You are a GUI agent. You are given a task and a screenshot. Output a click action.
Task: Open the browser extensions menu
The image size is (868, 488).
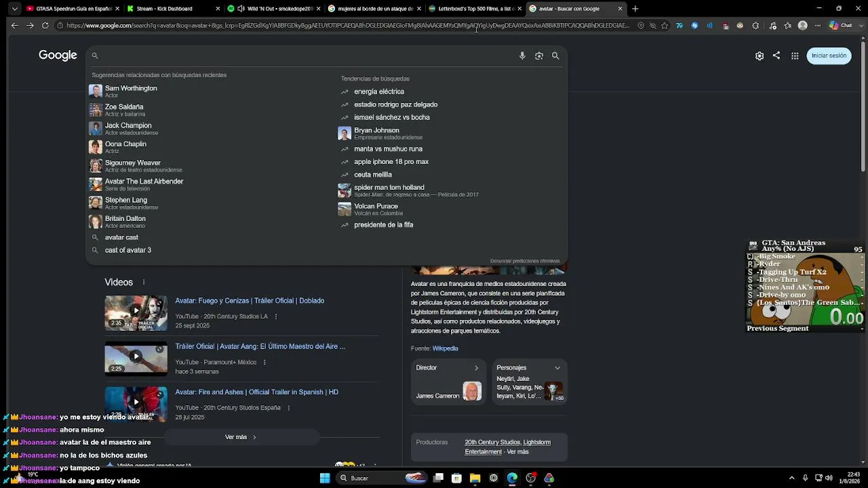[755, 26]
